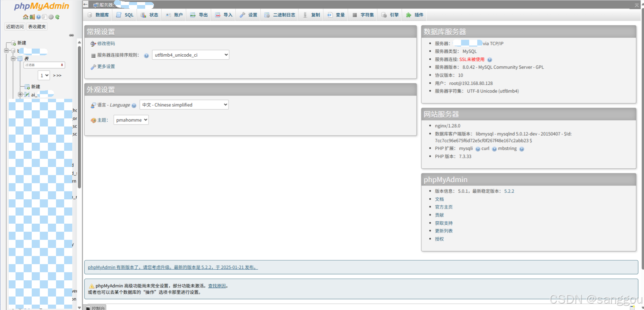The image size is (644, 310).
Task: Open the 引擎 tab
Action: (x=390, y=15)
